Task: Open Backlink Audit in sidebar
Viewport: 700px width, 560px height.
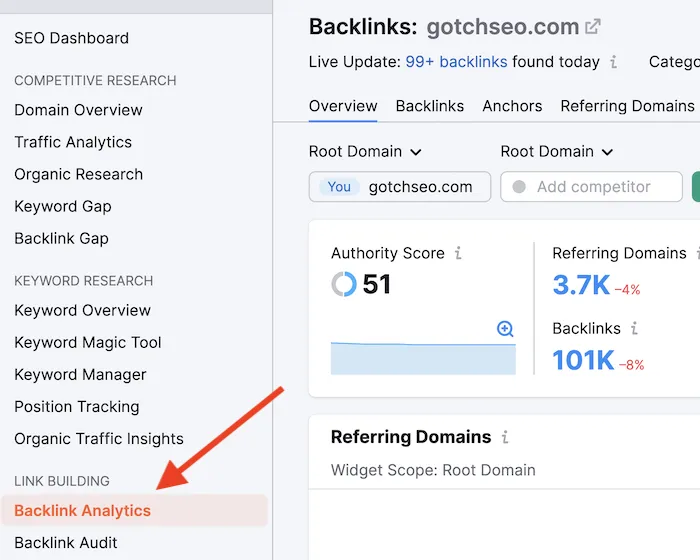Action: click(x=66, y=542)
